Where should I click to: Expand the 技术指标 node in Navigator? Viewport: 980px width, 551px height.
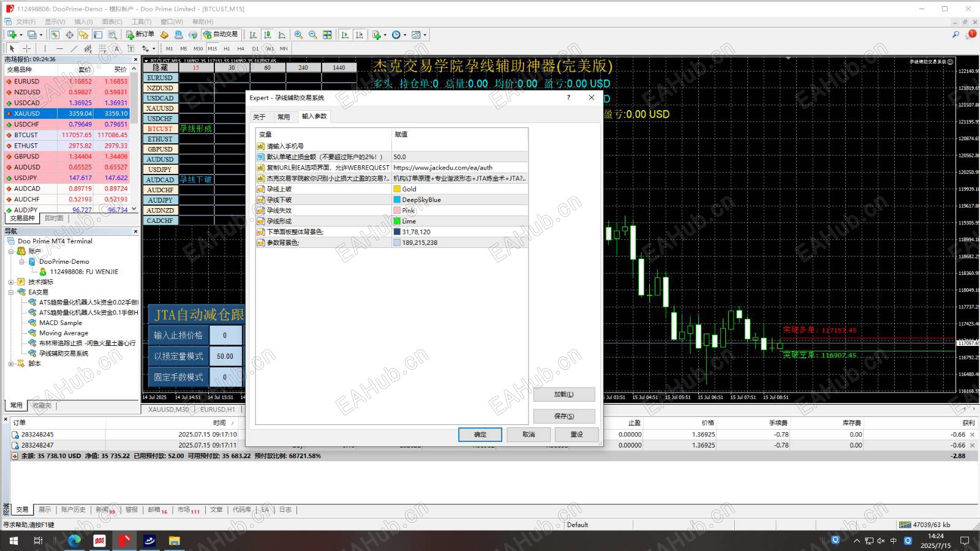click(11, 282)
